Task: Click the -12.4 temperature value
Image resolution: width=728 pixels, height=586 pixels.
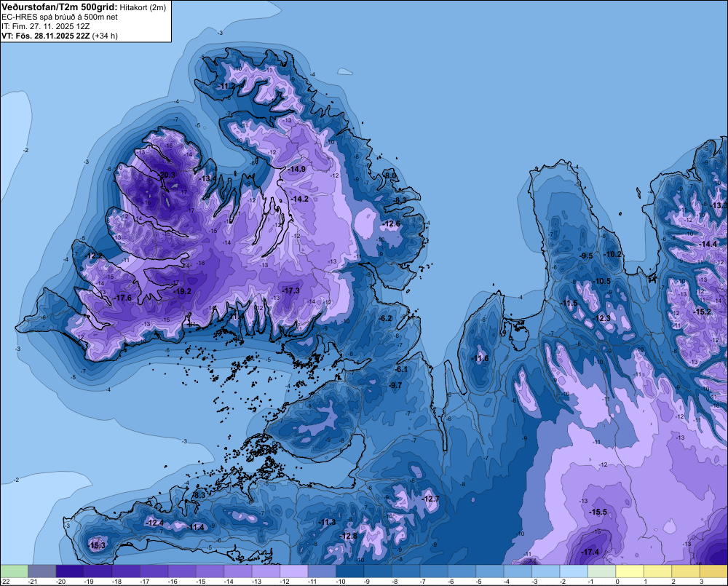Action: pyautogui.click(x=154, y=523)
